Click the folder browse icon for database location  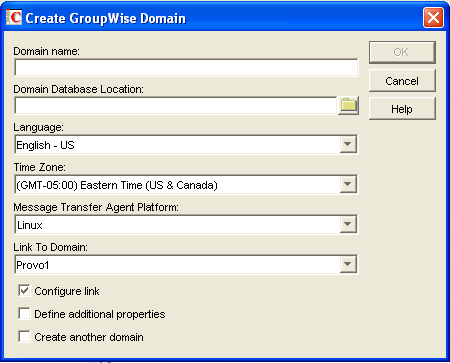pos(348,106)
